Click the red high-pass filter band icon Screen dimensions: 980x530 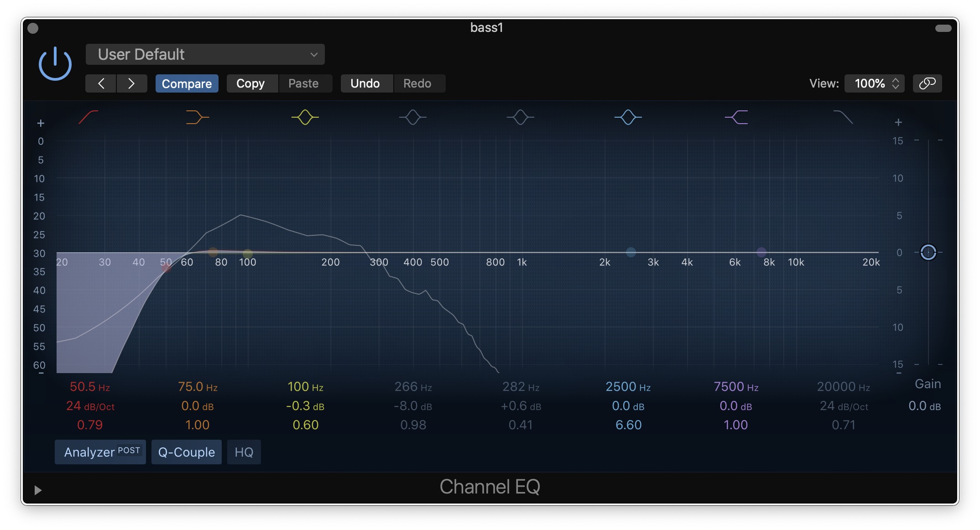(88, 117)
